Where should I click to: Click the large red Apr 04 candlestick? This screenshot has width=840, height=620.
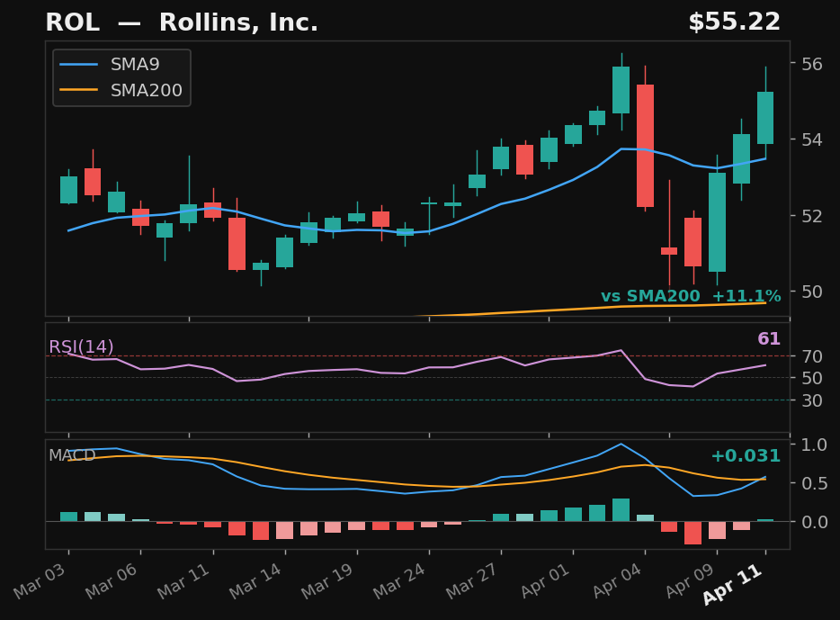point(645,146)
